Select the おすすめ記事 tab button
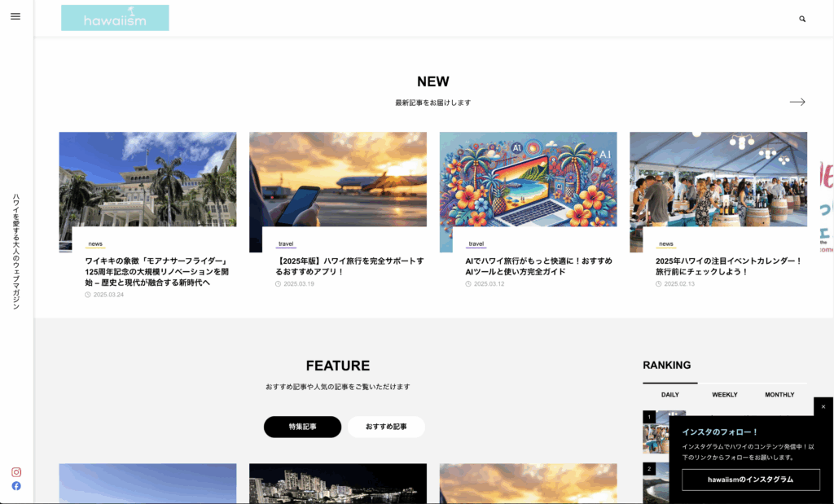 tap(386, 427)
